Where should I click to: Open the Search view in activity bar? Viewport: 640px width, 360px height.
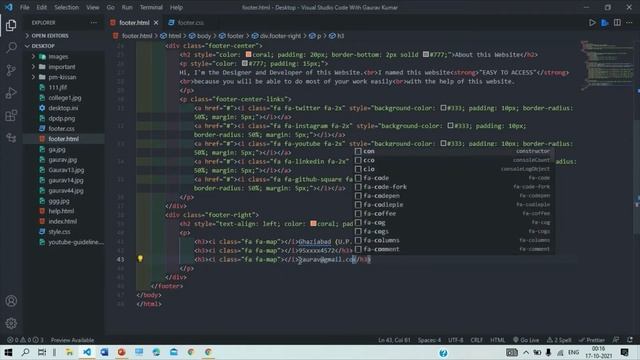[x=11, y=48]
